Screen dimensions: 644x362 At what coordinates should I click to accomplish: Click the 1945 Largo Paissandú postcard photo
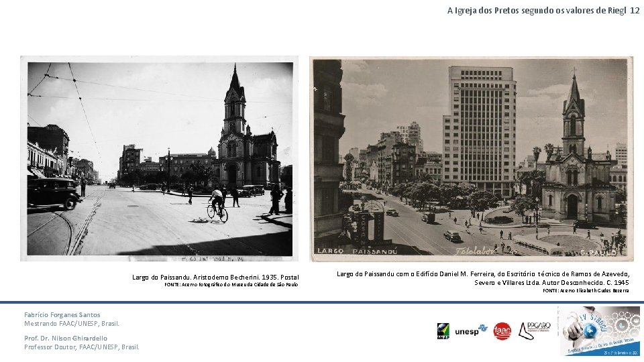(471, 159)
